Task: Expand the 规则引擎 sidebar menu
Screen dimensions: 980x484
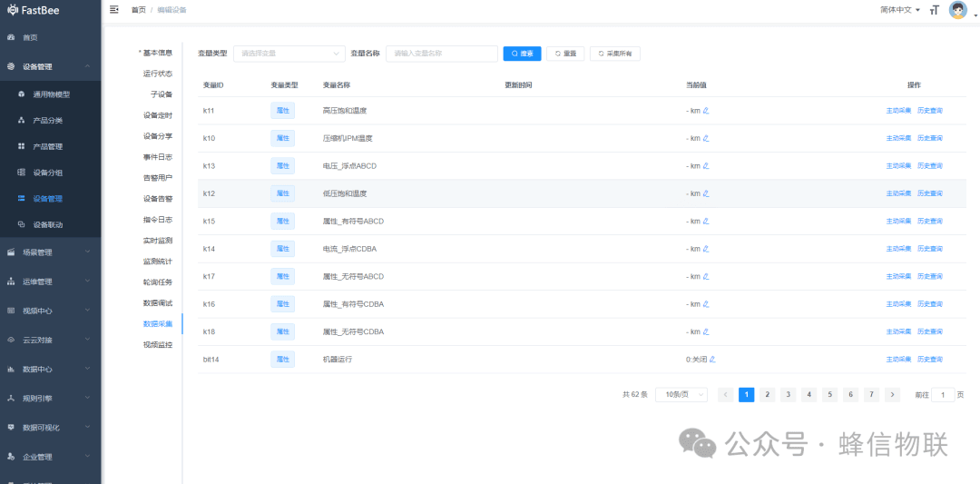Action: point(51,399)
